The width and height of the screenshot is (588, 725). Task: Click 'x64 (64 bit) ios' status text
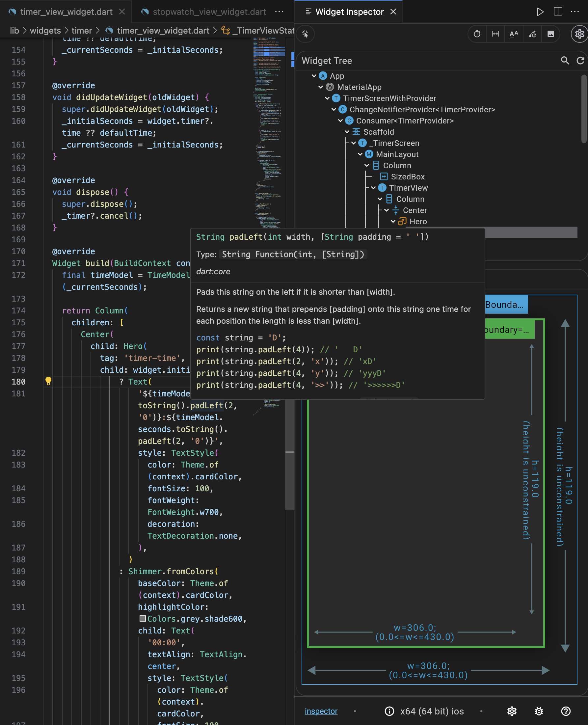pos(432,711)
